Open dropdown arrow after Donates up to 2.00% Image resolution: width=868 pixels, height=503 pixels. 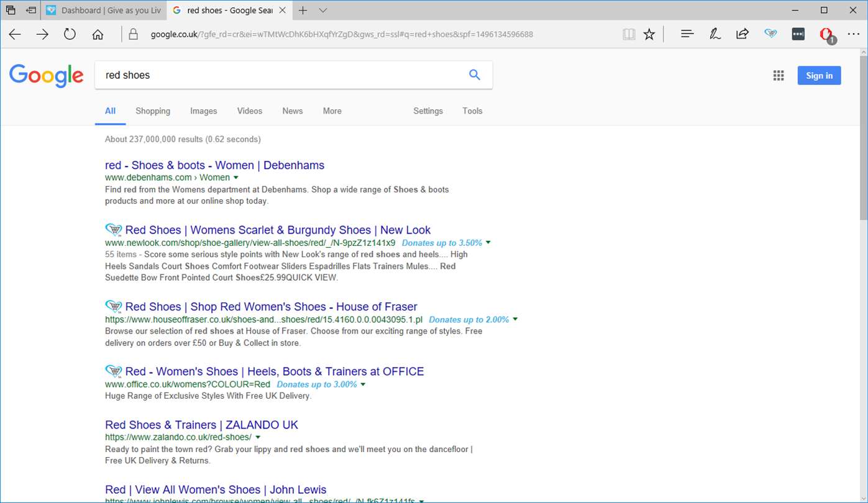point(515,320)
